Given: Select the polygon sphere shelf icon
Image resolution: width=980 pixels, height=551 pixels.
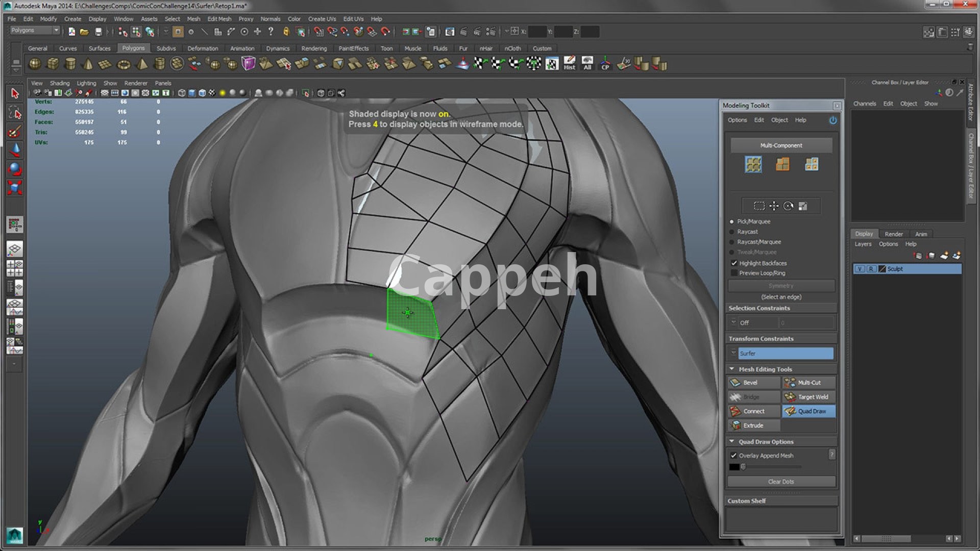Looking at the screenshot, I should [35, 64].
